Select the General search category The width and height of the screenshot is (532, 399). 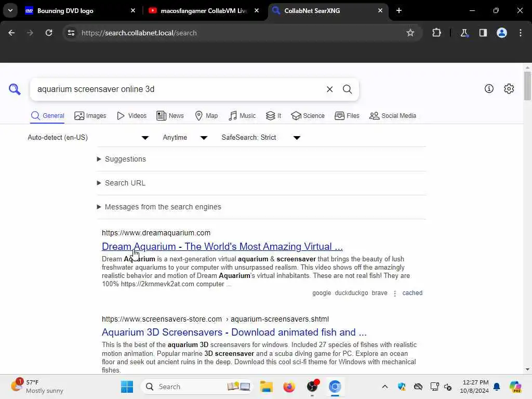[x=47, y=116]
